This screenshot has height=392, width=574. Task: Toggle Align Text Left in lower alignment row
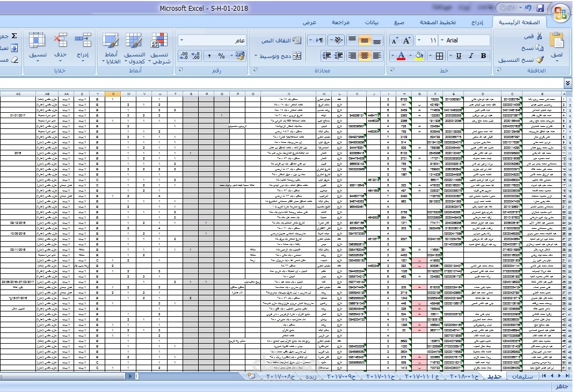coord(376,56)
